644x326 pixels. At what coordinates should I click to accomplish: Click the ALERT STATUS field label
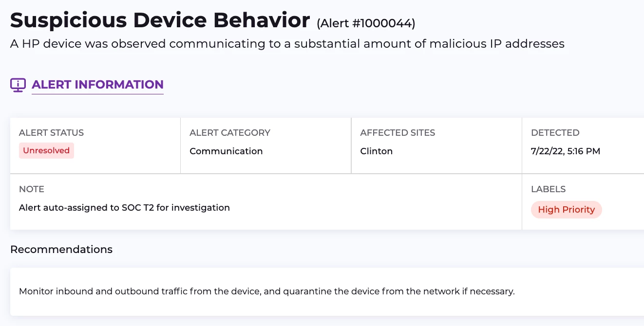click(51, 133)
